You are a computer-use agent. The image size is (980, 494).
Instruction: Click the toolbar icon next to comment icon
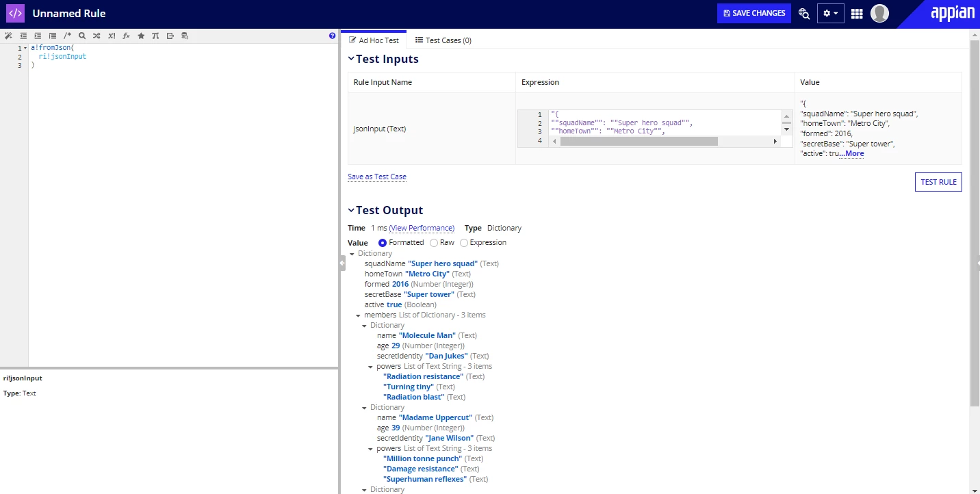pos(53,36)
